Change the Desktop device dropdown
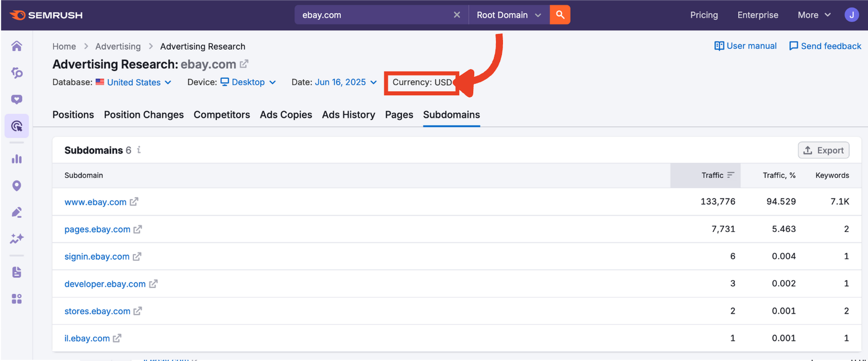This screenshot has height=361, width=868. 248,82
